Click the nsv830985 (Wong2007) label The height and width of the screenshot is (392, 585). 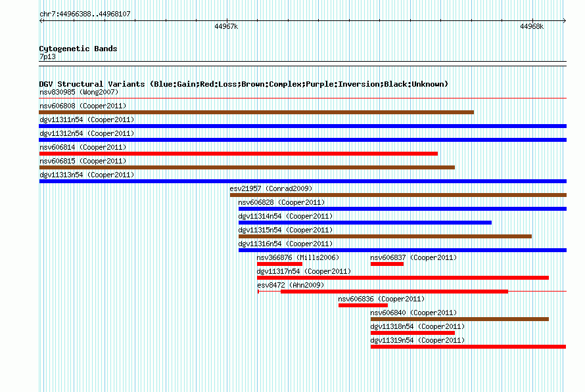pos(79,92)
